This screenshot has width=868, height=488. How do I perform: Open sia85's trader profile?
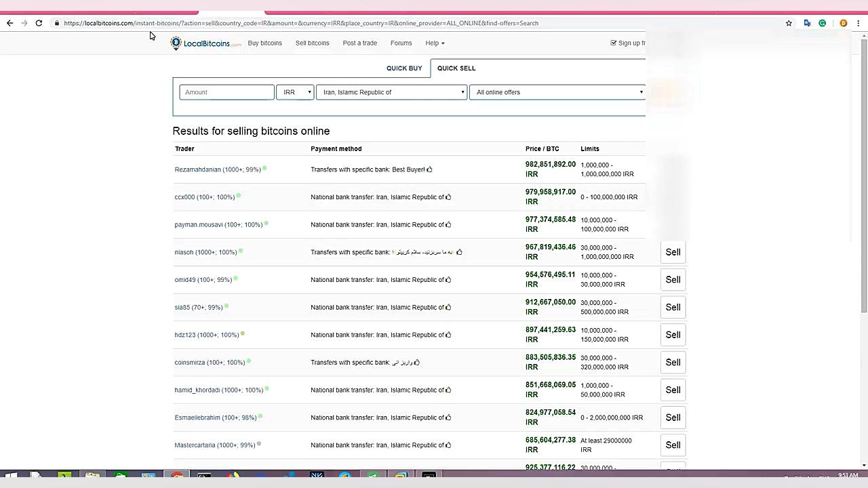199,308
